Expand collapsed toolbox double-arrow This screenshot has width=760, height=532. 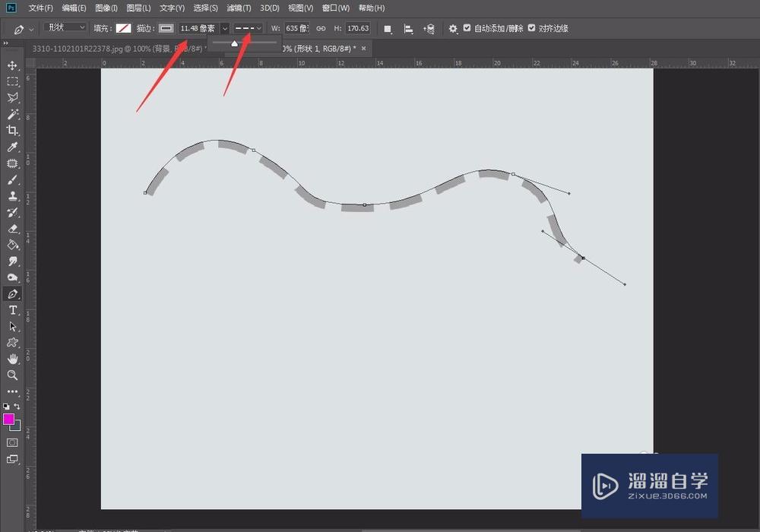pyautogui.click(x=5, y=43)
